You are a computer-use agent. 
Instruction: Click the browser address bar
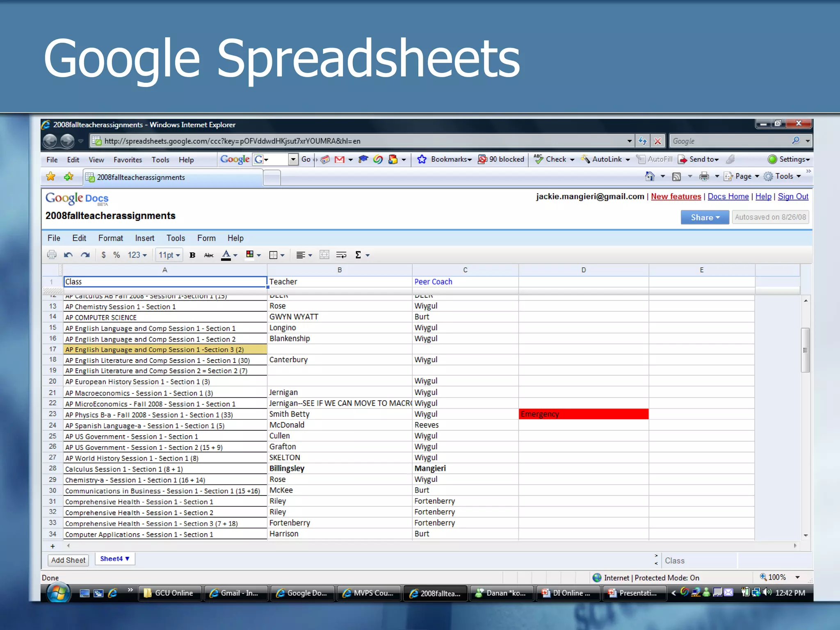362,141
